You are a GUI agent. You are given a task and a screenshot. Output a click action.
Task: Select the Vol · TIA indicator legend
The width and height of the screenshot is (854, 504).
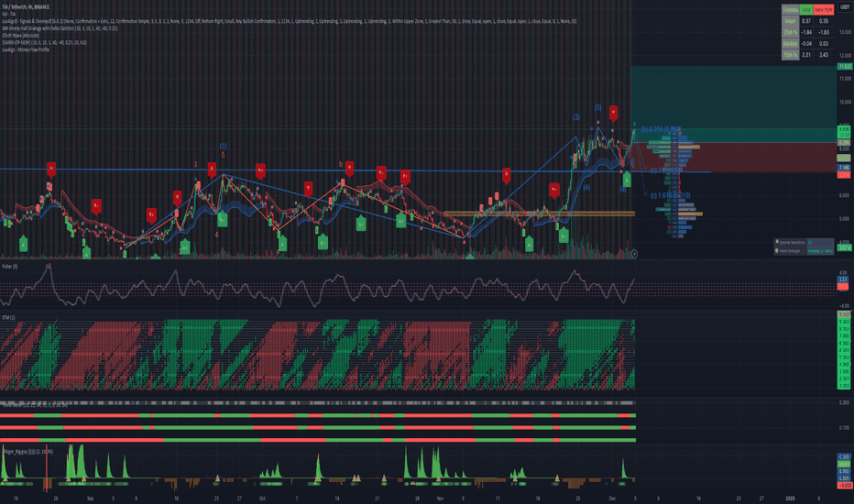(9, 14)
